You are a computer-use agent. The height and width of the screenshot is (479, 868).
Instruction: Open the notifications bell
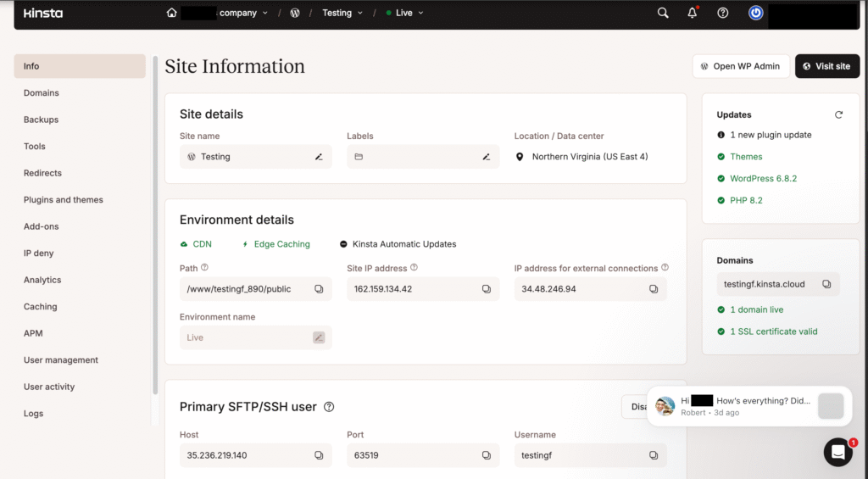coord(693,13)
